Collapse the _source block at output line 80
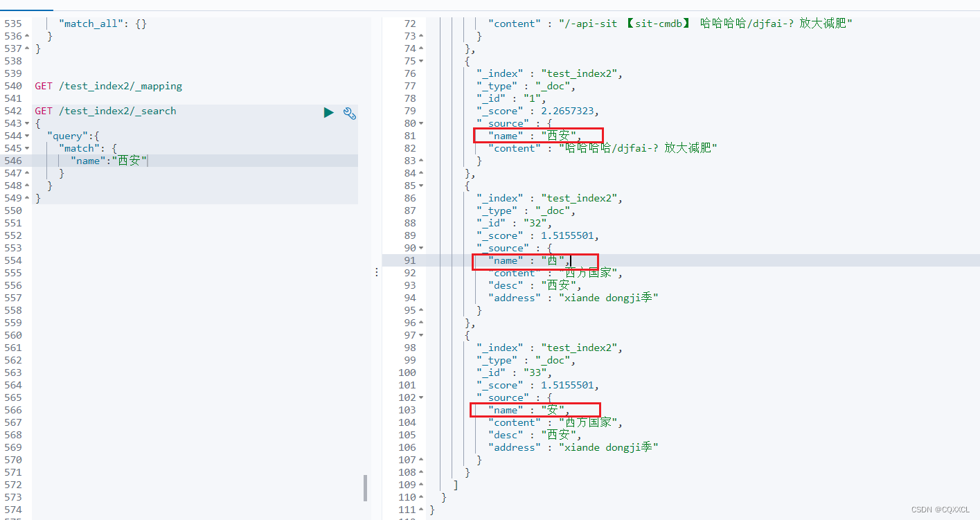 pos(421,123)
